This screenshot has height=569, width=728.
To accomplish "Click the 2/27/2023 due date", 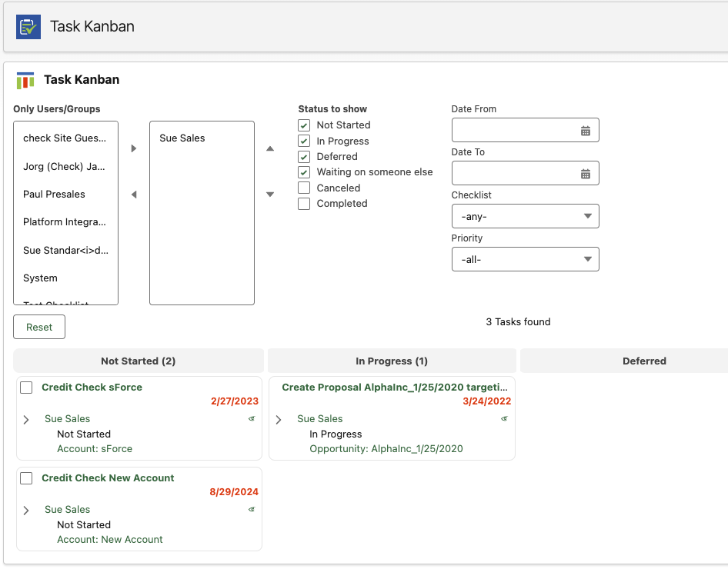I will [235, 401].
